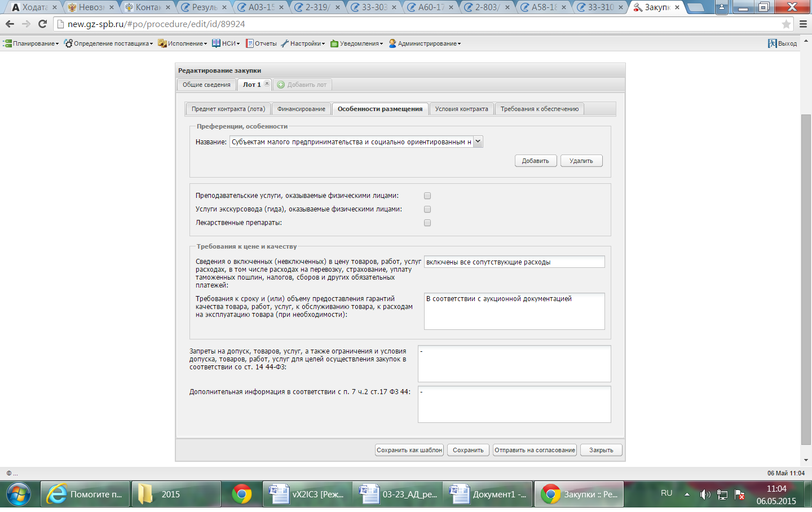This screenshot has width=812, height=512.
Task: Open Word vX2IC3 taskbar item
Action: [x=307, y=495]
